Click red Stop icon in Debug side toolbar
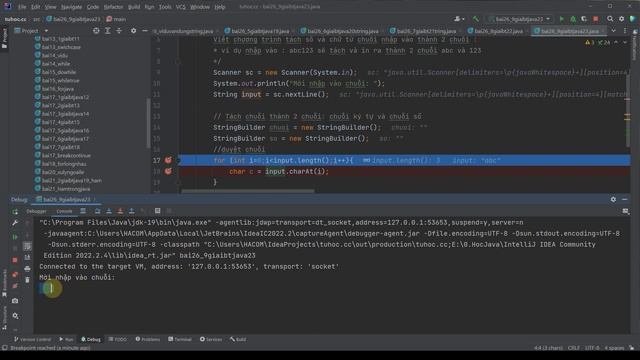The height and width of the screenshot is (360, 640). (15, 260)
